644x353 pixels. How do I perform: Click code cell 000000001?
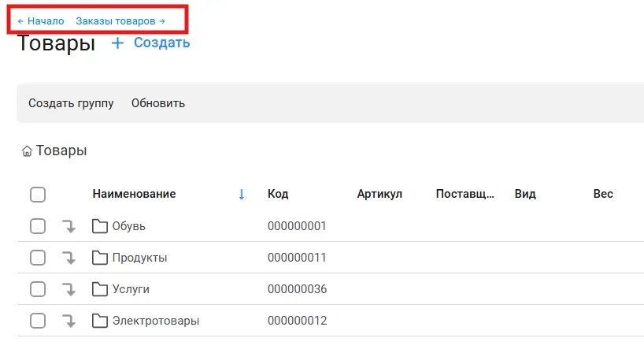(297, 226)
